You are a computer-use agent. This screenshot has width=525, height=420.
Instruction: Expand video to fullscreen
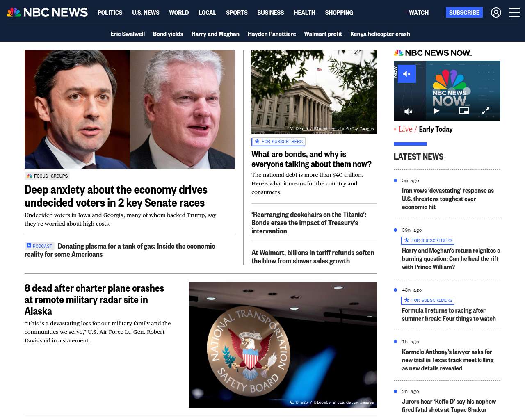pyautogui.click(x=486, y=111)
